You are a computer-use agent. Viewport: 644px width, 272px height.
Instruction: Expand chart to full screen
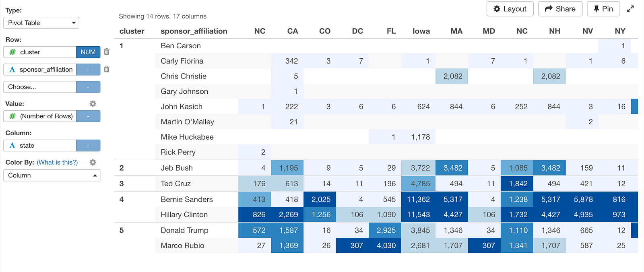click(x=631, y=9)
